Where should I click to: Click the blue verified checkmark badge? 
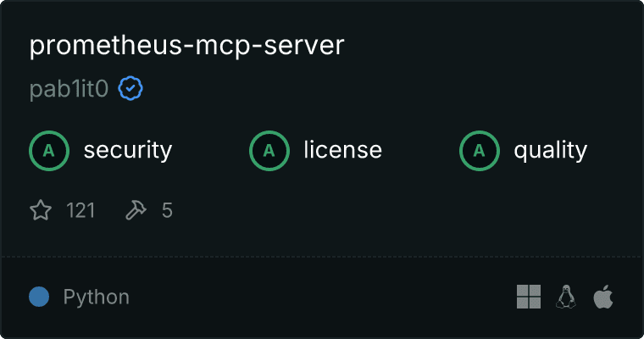(x=130, y=88)
